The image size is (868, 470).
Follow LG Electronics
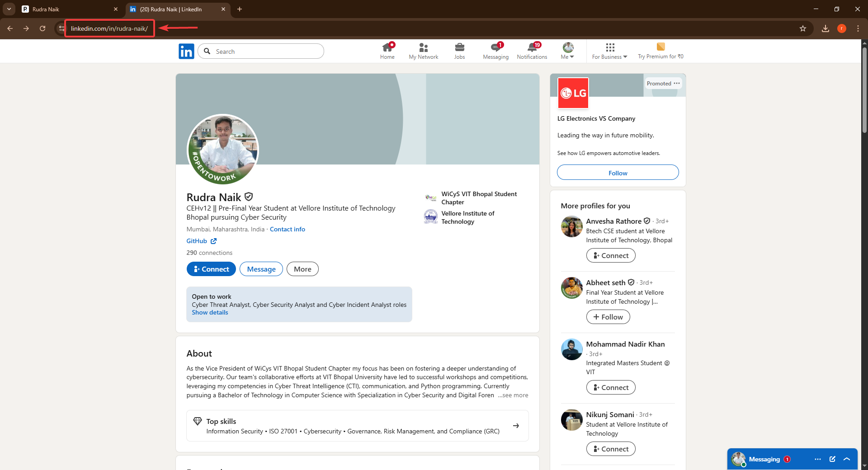coord(618,173)
